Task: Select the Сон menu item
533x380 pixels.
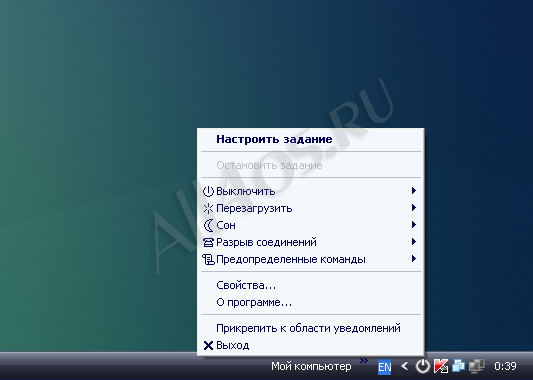Action: pyautogui.click(x=310, y=225)
